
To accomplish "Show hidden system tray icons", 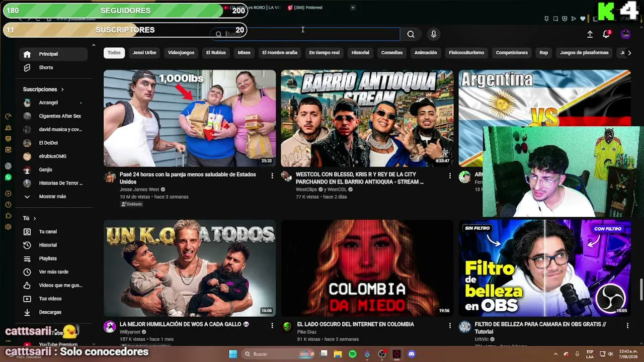I will pyautogui.click(x=555, y=354).
